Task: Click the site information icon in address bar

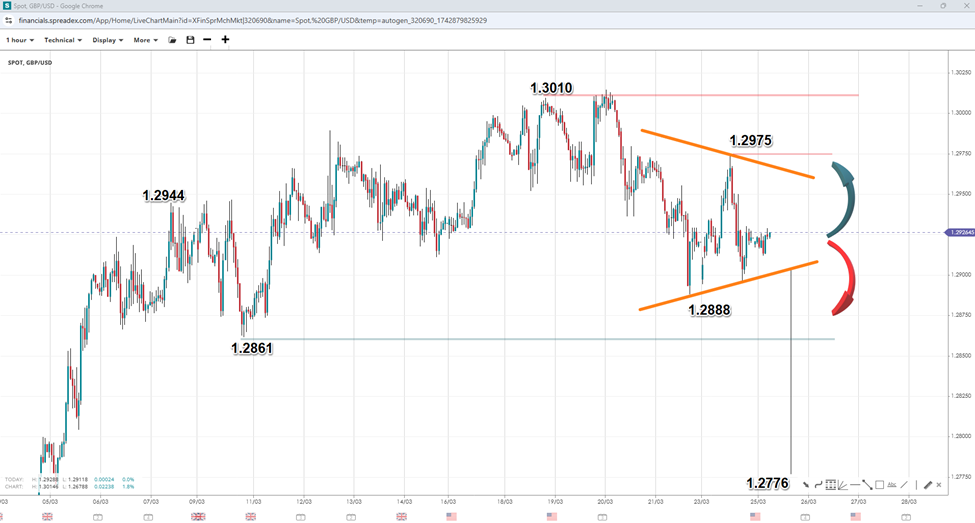Action: (x=9, y=19)
